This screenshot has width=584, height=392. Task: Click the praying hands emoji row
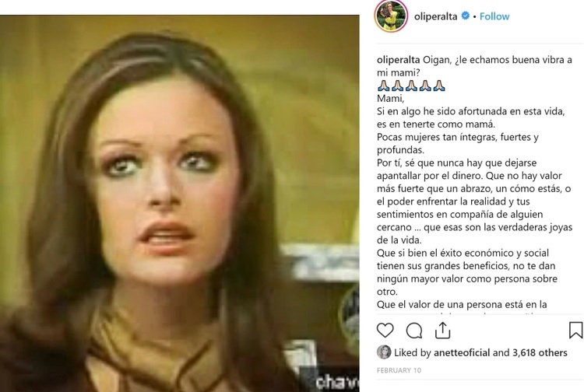point(411,86)
